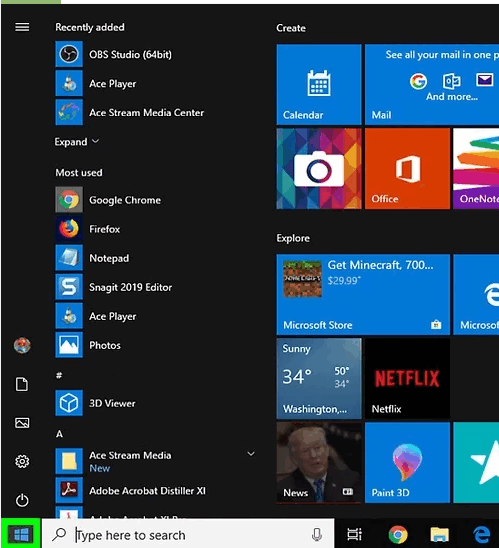Click the '#' letter header

click(59, 375)
